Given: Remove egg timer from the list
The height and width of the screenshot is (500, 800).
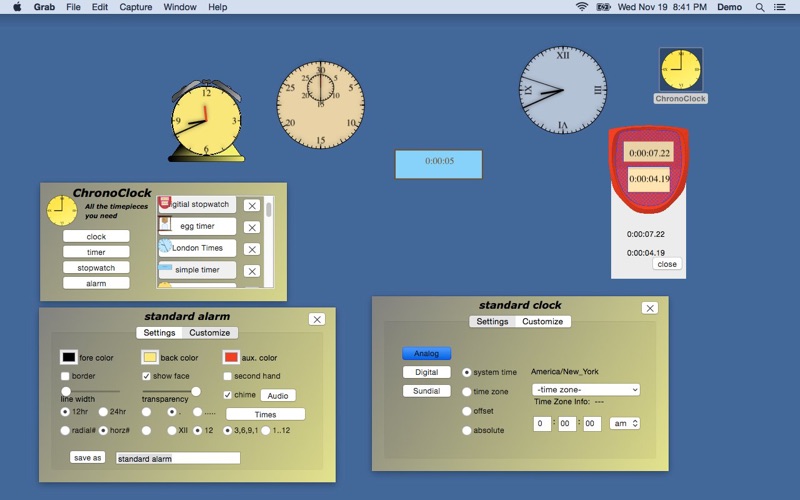Looking at the screenshot, I should (252, 227).
